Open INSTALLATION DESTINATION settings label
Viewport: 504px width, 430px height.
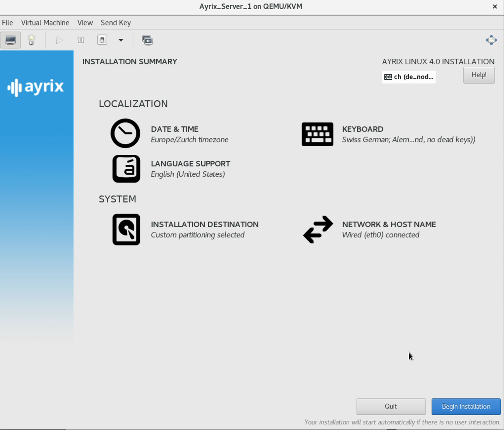pos(205,224)
